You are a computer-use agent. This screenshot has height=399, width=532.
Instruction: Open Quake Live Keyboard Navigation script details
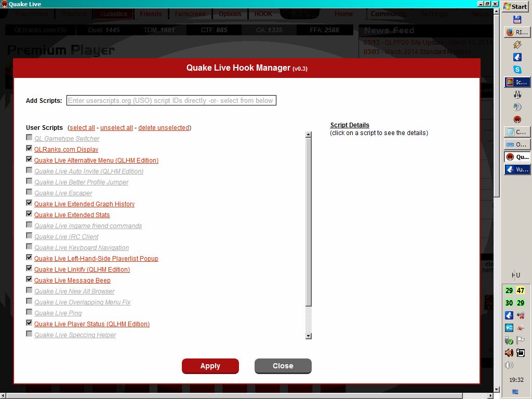coord(82,248)
